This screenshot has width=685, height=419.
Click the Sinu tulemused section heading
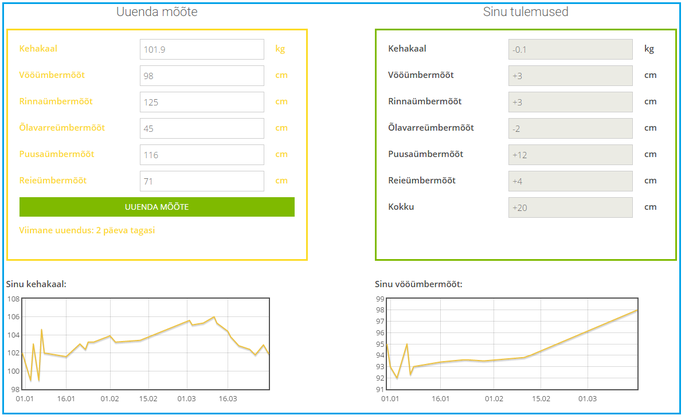coord(526,12)
